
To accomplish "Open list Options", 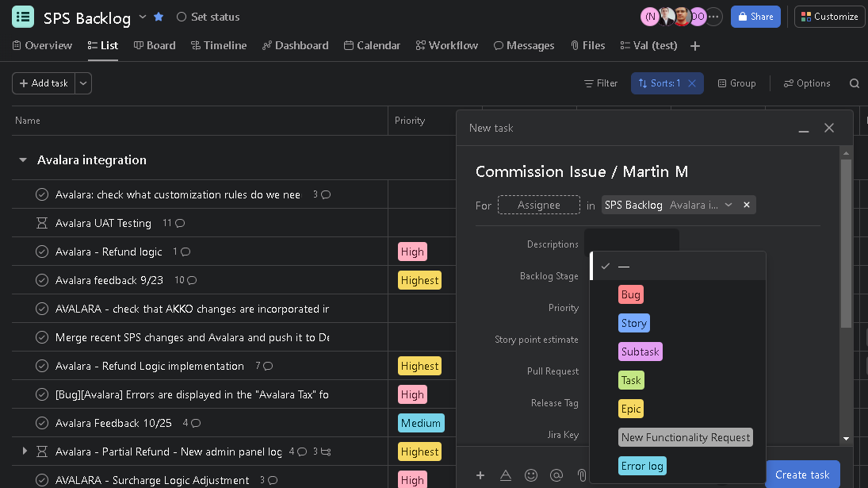I will tap(807, 83).
